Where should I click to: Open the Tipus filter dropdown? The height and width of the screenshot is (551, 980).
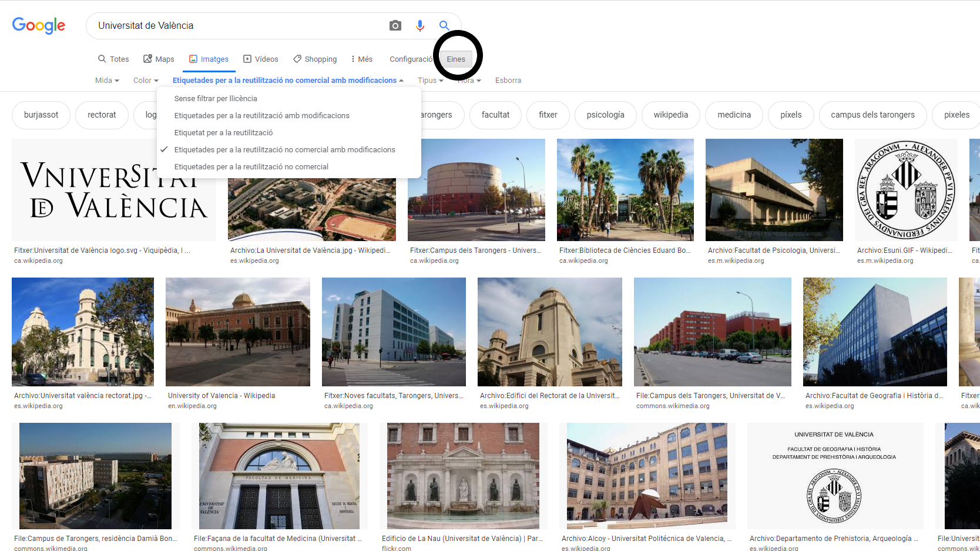430,80
